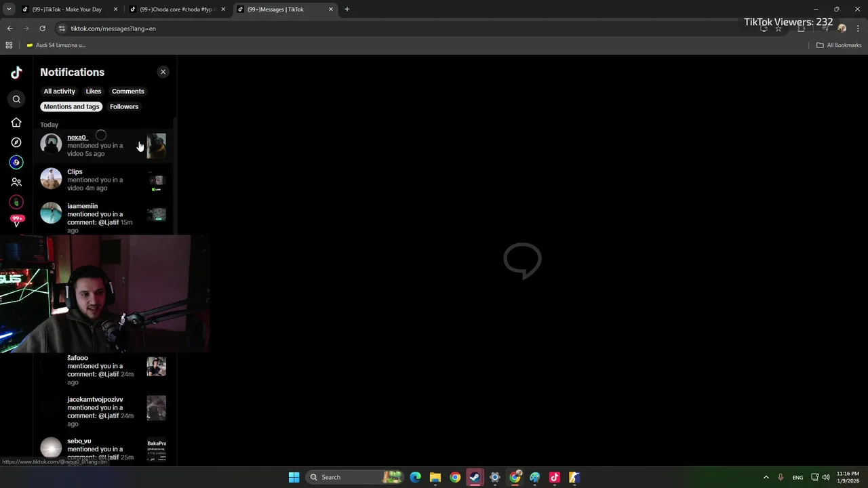Switch the ENG input language
Image resolution: width=868 pixels, height=488 pixels.
coord(797,477)
